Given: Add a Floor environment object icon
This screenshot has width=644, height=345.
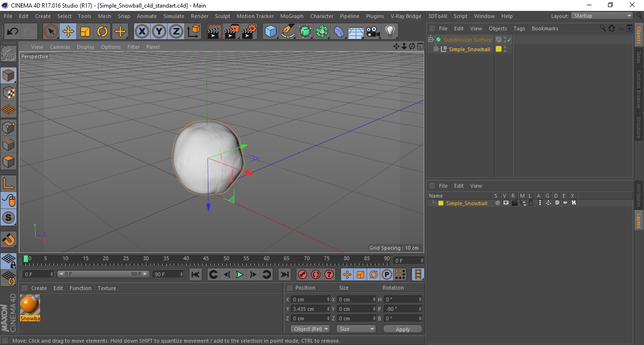Looking at the screenshot, I should (x=356, y=32).
